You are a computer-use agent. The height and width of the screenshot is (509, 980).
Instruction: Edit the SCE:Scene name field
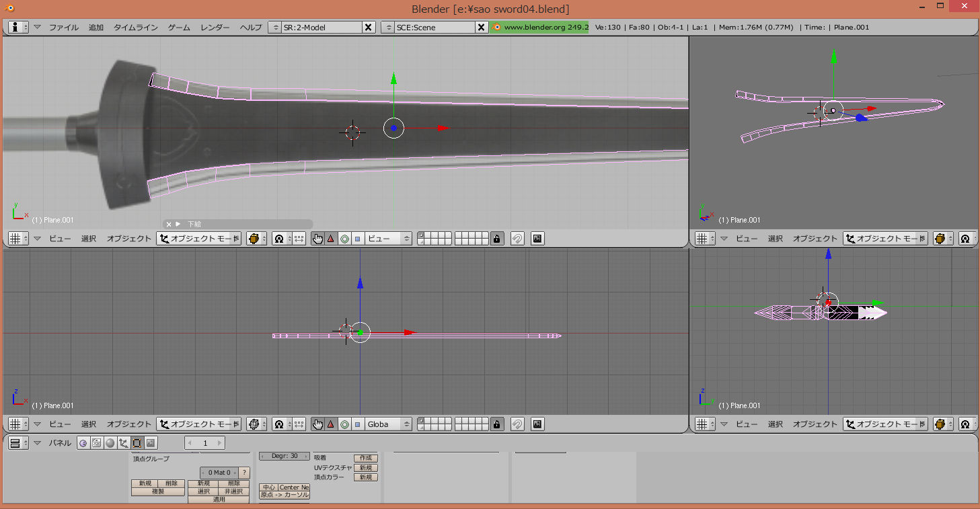point(435,28)
